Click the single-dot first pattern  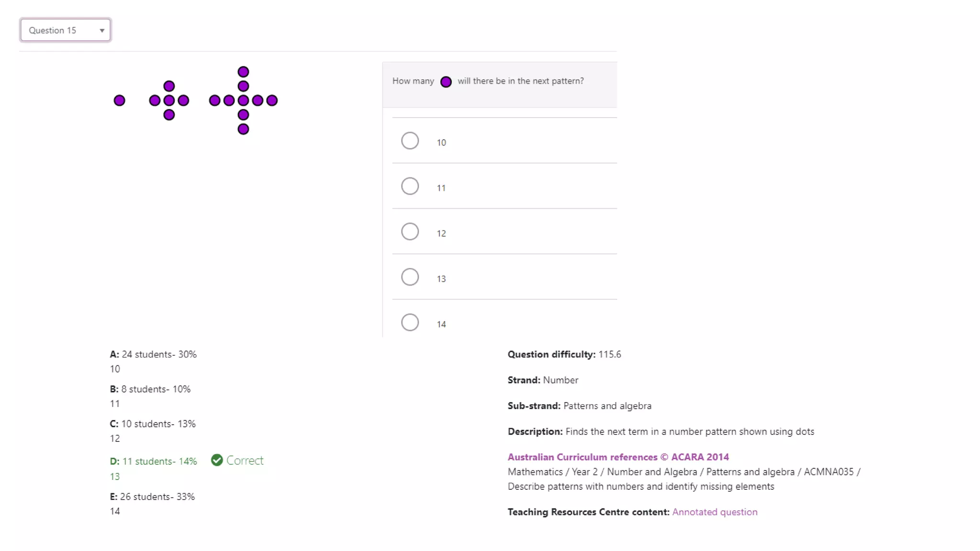click(x=120, y=100)
